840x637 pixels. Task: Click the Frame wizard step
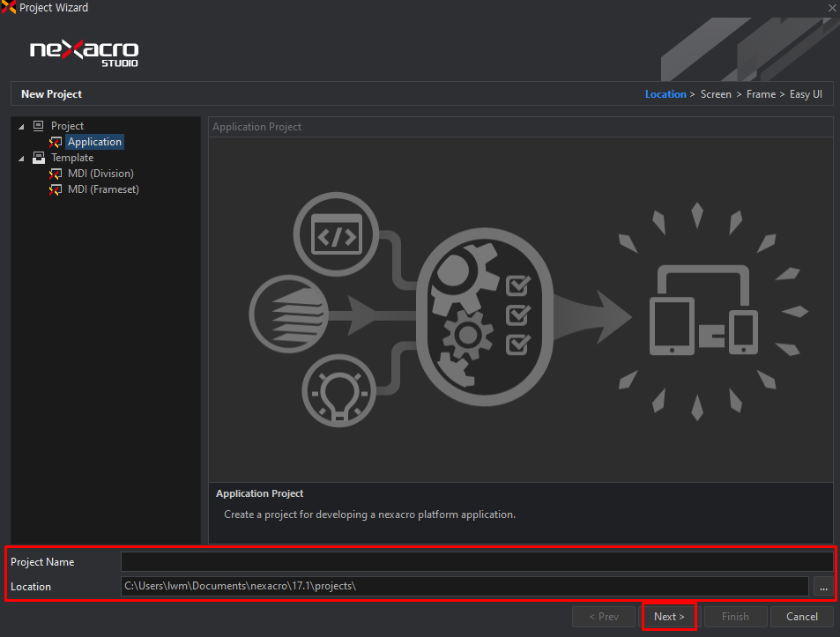pos(761,94)
